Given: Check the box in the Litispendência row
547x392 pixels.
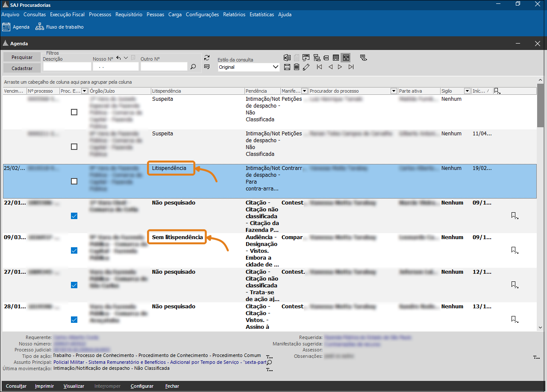Looking at the screenshot, I should click(x=74, y=181).
